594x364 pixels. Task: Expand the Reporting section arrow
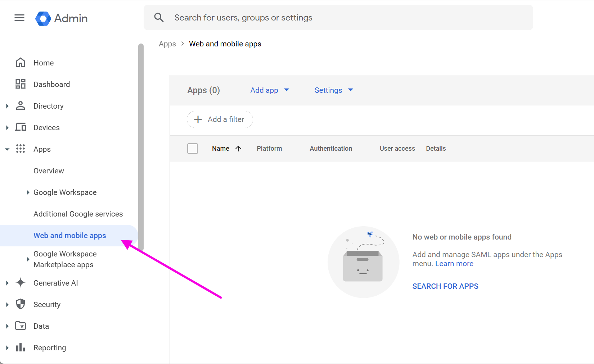coord(7,348)
